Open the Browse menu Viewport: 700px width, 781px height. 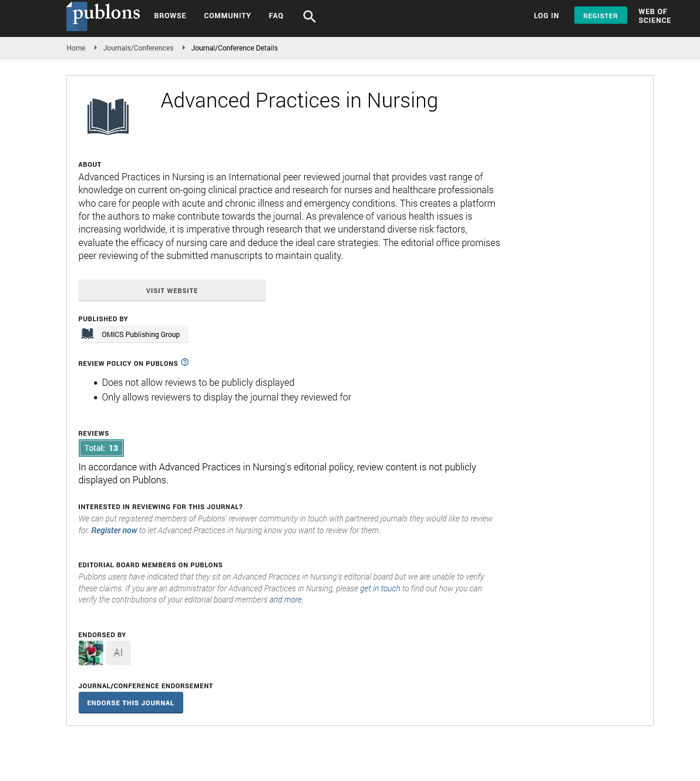point(170,16)
